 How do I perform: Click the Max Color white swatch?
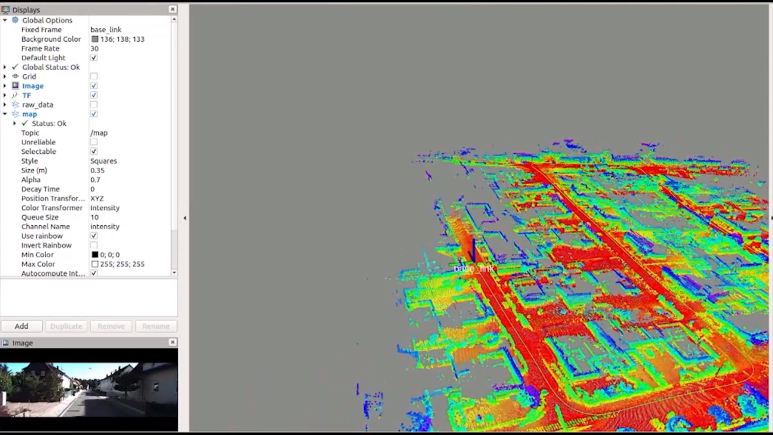(95, 264)
